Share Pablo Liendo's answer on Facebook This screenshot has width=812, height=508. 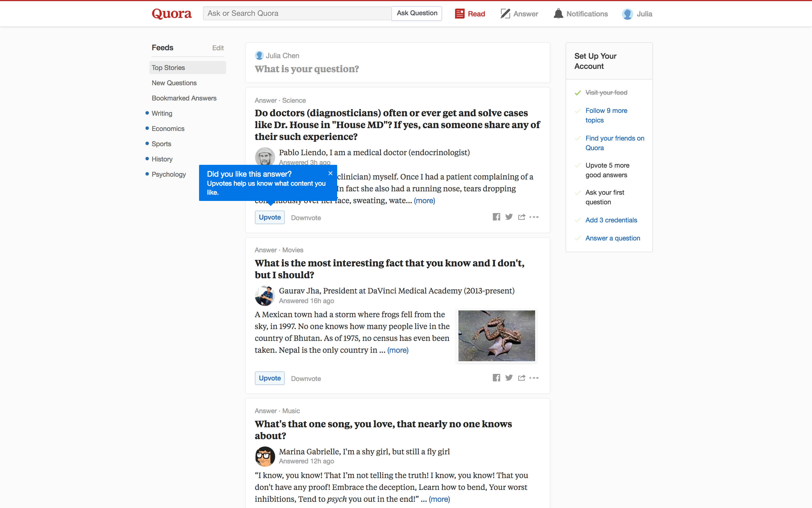click(496, 217)
